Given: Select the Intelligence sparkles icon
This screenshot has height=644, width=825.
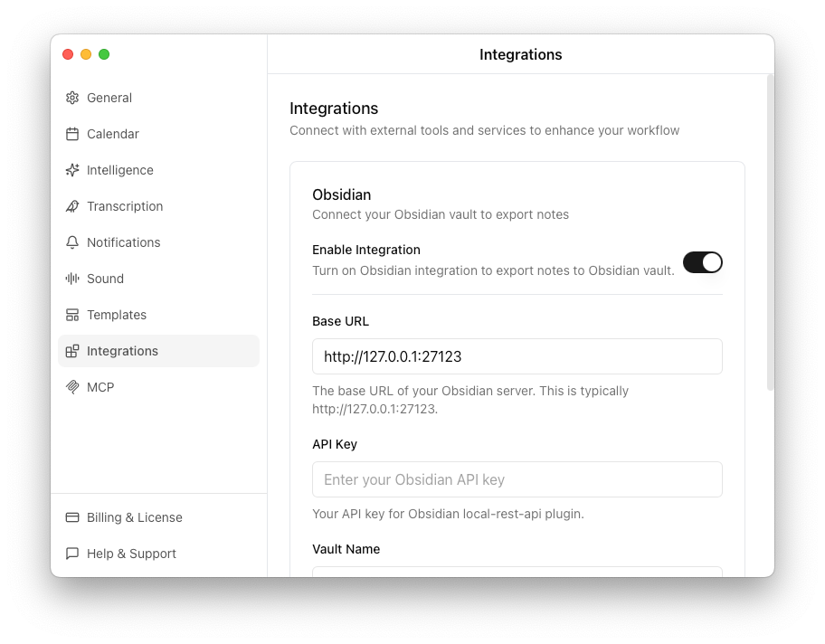Looking at the screenshot, I should [72, 170].
